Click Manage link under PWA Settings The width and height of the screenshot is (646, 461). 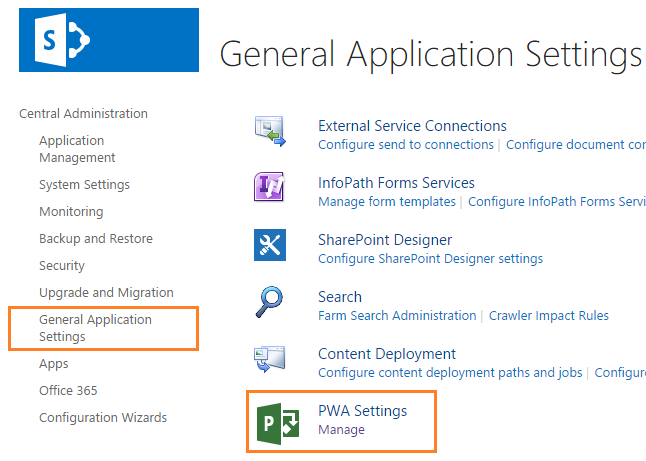341,430
